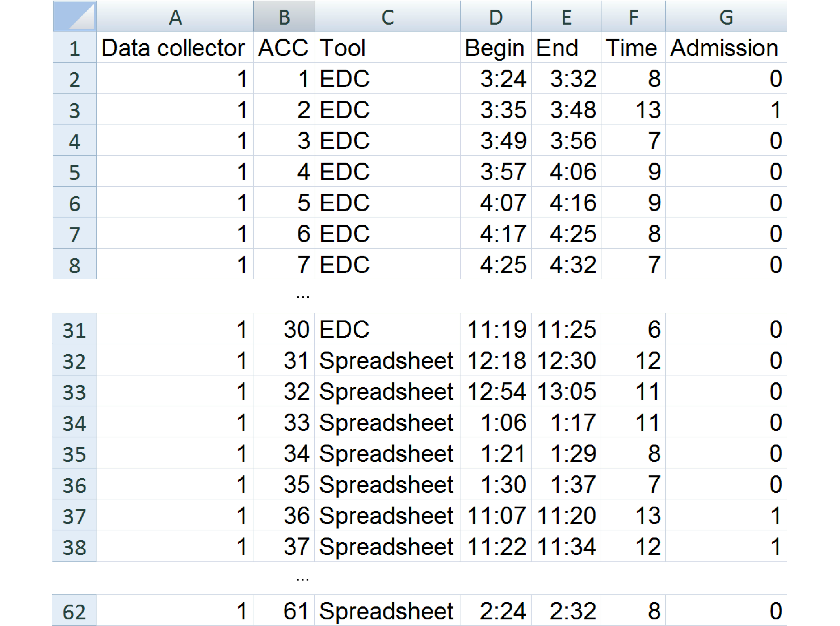The height and width of the screenshot is (626, 840).
Task: Click the EDC cell in row 8
Action: [x=387, y=265]
